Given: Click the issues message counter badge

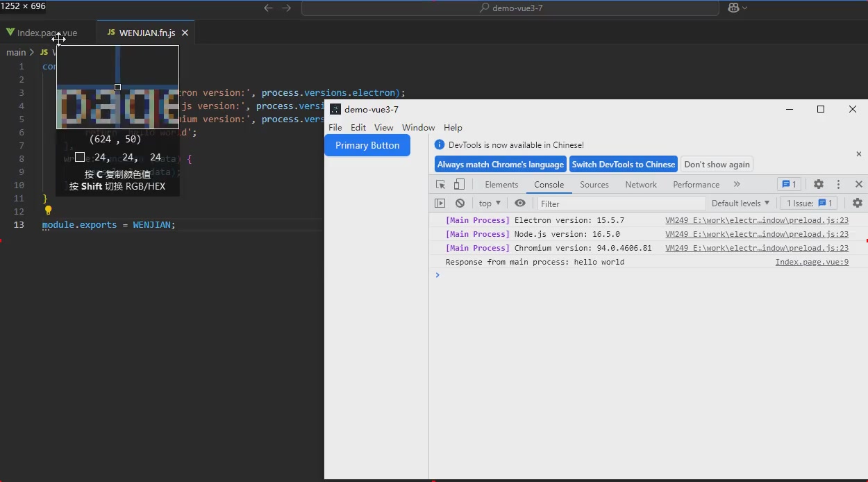Looking at the screenshot, I should 789,185.
